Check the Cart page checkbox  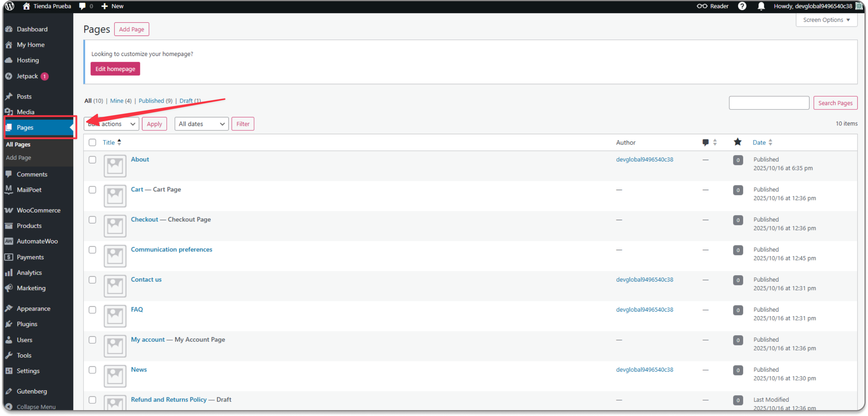(x=92, y=190)
